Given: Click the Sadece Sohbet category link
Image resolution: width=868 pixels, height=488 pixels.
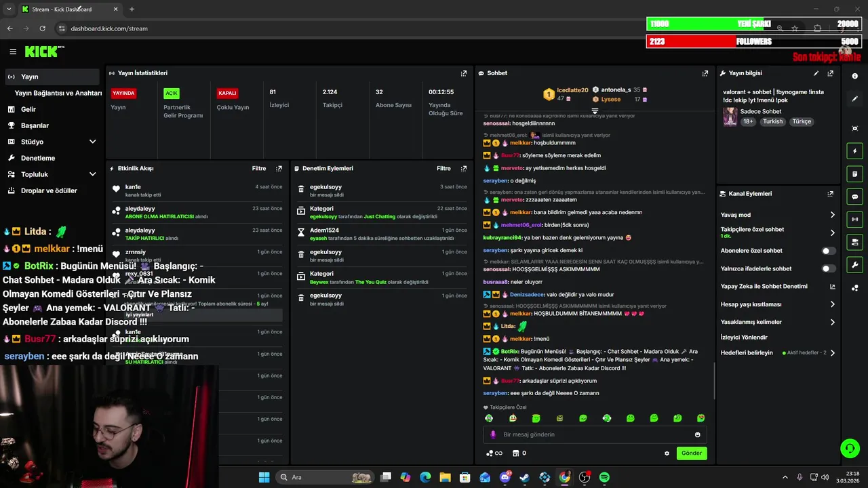Looking at the screenshot, I should coord(761,111).
